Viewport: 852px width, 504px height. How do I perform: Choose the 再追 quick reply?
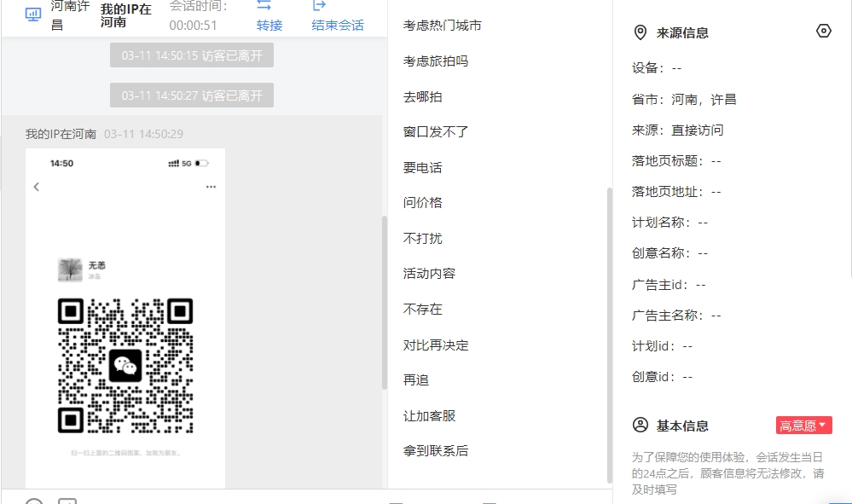click(x=416, y=380)
